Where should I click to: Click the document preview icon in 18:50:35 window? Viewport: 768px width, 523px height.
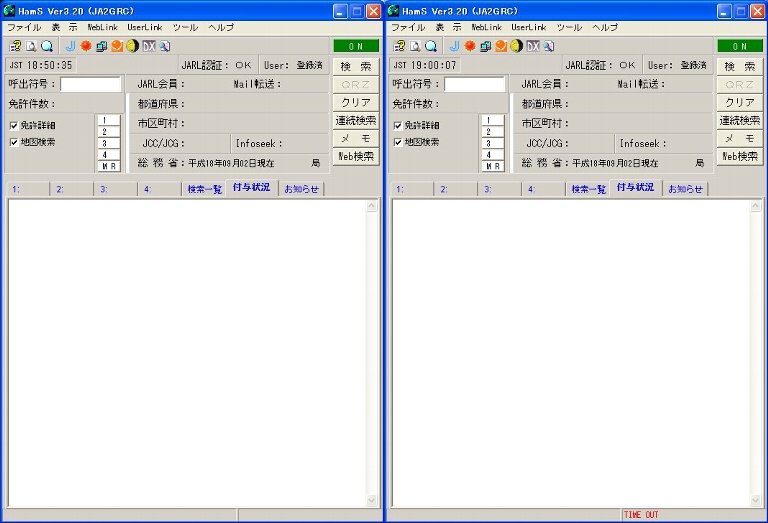[31, 46]
